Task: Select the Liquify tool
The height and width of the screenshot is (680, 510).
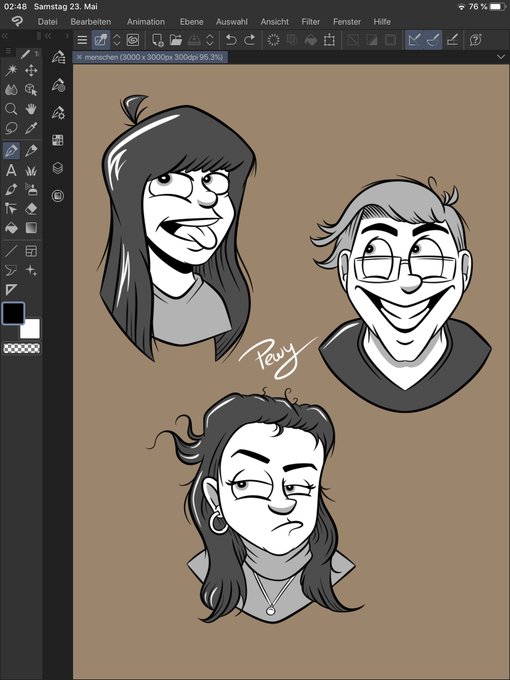Action: 11,89
